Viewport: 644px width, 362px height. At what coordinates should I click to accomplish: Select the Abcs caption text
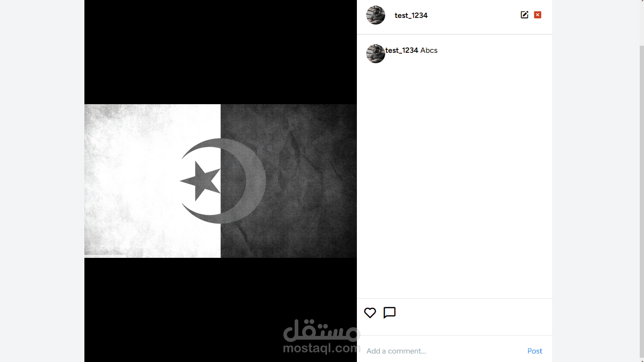pyautogui.click(x=429, y=50)
